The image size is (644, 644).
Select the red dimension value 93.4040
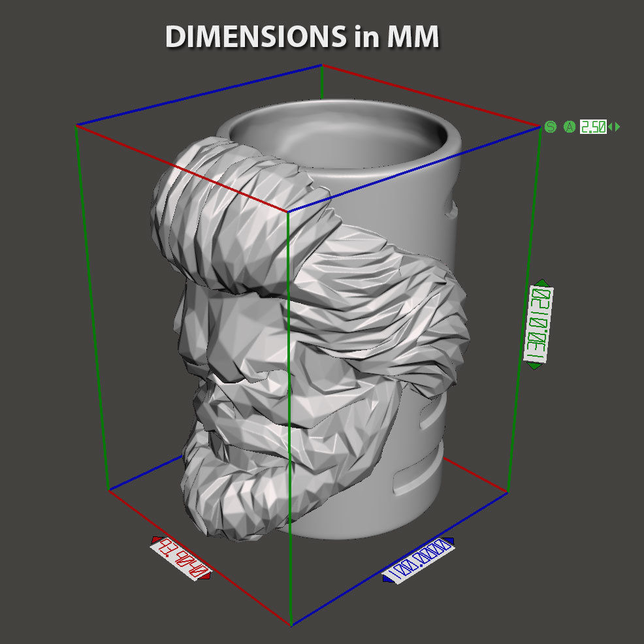(181, 558)
